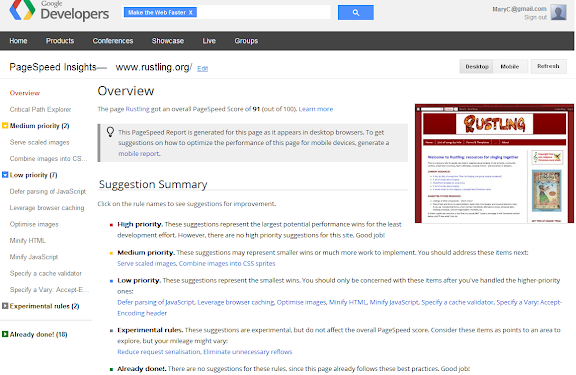Expand the Medium priority section icon
This screenshot has width=576, height=375.
(x=5, y=126)
